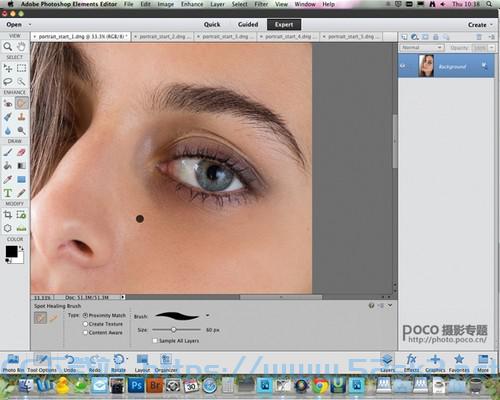The height and width of the screenshot is (400, 500).
Task: Choose the Lasso tool
Action: (8, 81)
